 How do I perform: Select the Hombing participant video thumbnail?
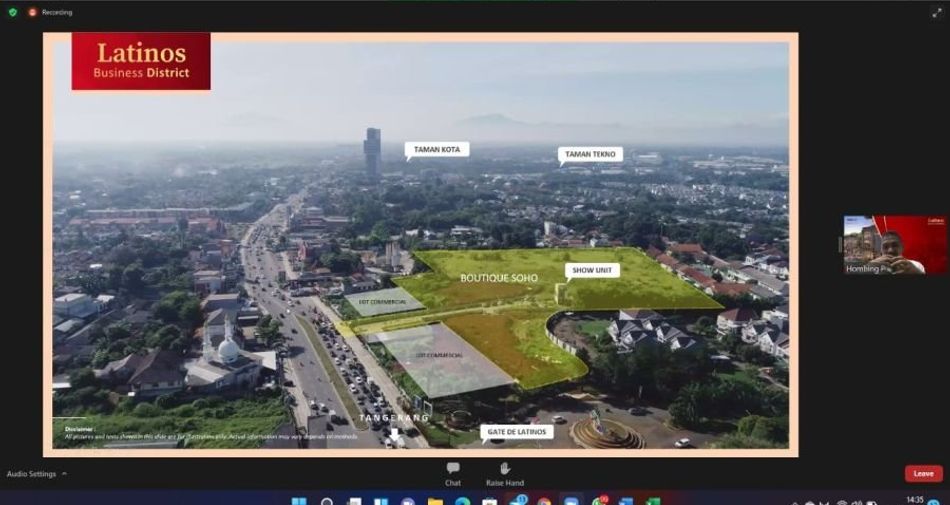pyautogui.click(x=895, y=245)
